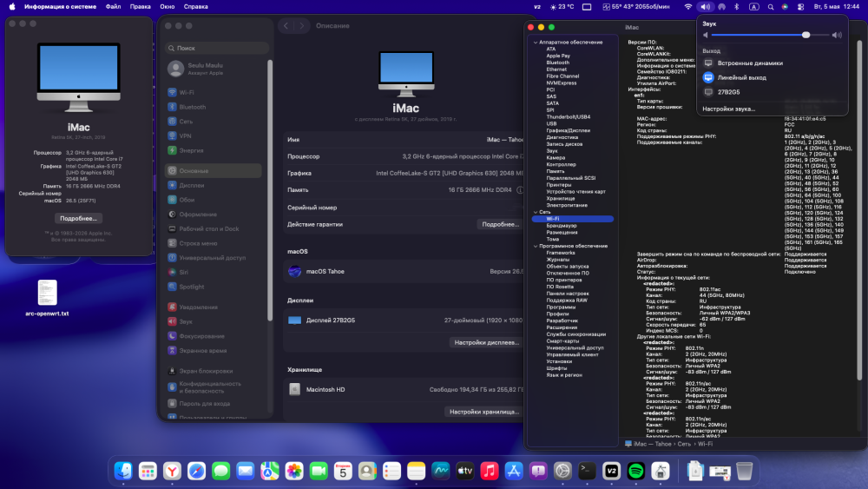Open the Trash in Dock
The width and height of the screenshot is (868, 489).
[745, 471]
